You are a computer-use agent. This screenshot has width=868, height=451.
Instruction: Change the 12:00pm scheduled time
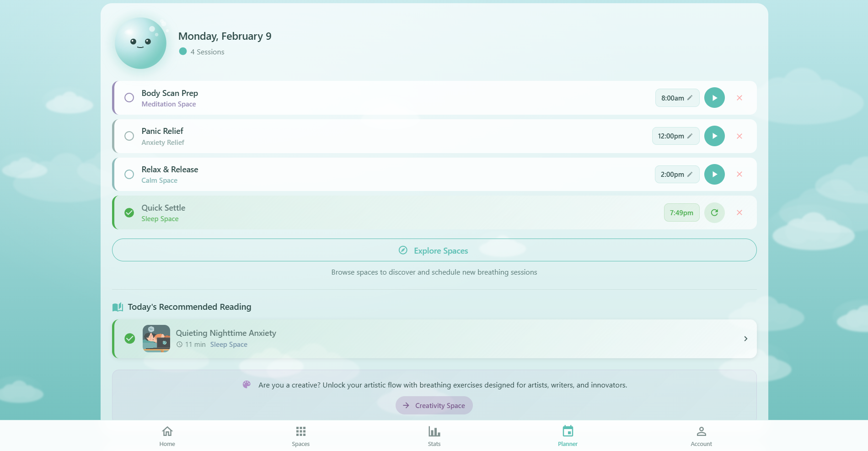tap(675, 136)
